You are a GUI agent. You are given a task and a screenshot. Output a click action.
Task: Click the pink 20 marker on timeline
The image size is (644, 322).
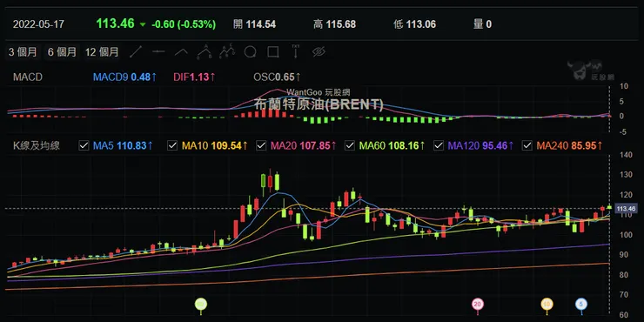(477, 305)
